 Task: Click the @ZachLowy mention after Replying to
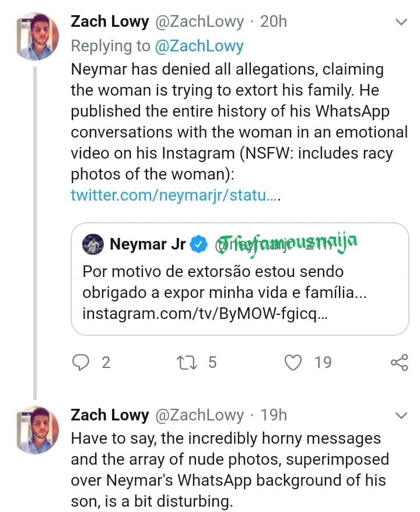(198, 45)
